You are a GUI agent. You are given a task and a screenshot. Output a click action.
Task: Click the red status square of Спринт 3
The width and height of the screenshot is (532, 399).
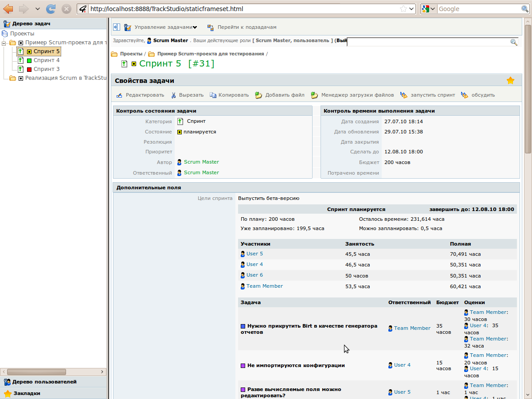(x=29, y=70)
